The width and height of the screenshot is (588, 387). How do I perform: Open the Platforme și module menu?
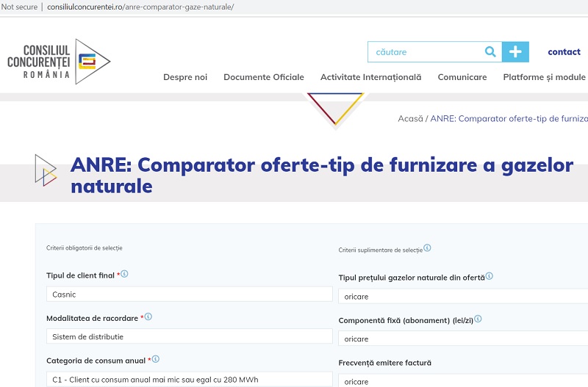544,77
